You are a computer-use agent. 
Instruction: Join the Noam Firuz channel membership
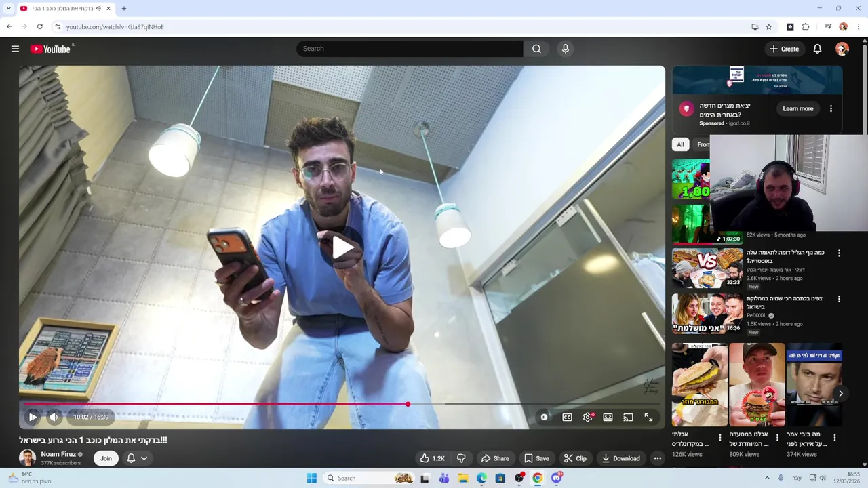click(106, 458)
